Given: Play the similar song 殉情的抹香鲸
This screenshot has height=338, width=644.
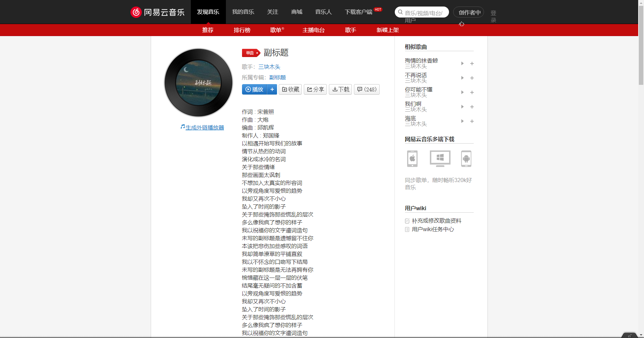Looking at the screenshot, I should (x=462, y=64).
